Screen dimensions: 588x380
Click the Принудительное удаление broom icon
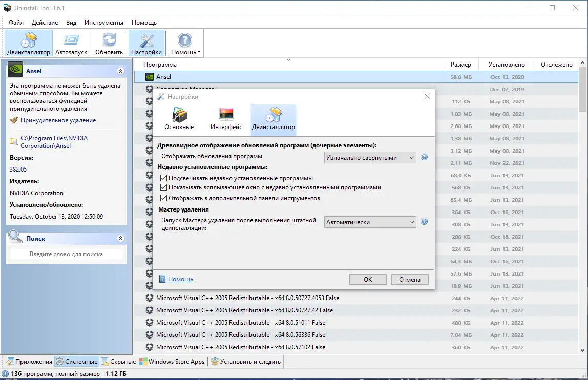(x=14, y=120)
